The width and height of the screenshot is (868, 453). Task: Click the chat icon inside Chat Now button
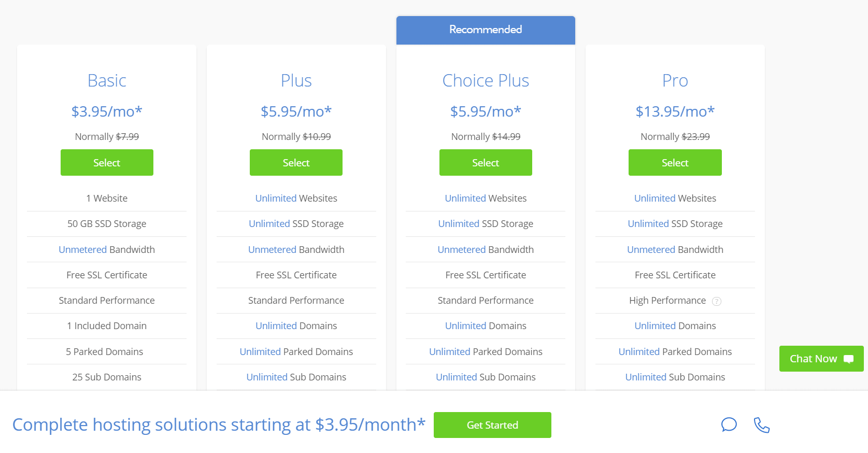click(x=848, y=359)
